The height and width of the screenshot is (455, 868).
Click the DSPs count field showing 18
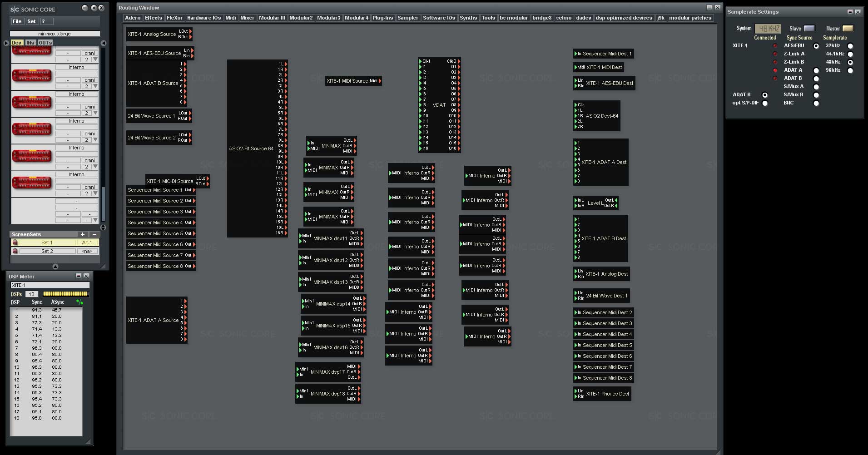point(31,294)
